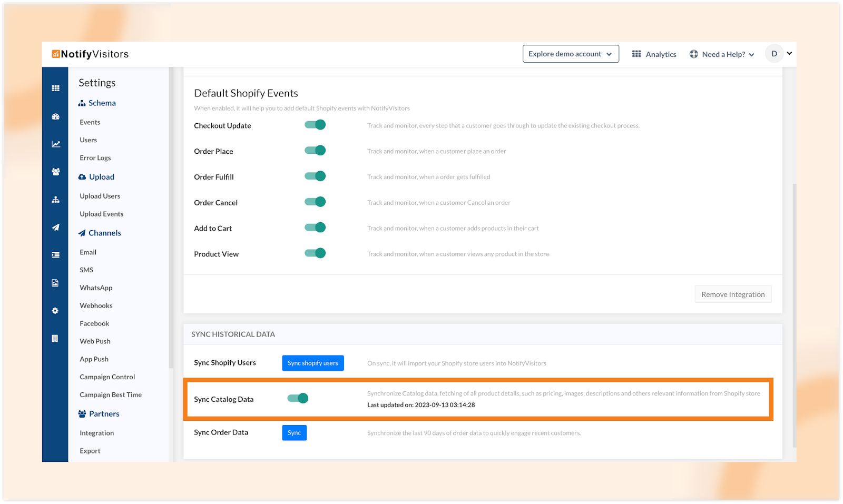The image size is (843, 504).
Task: Open the line chart analytics icon in left rail
Action: pyautogui.click(x=55, y=144)
